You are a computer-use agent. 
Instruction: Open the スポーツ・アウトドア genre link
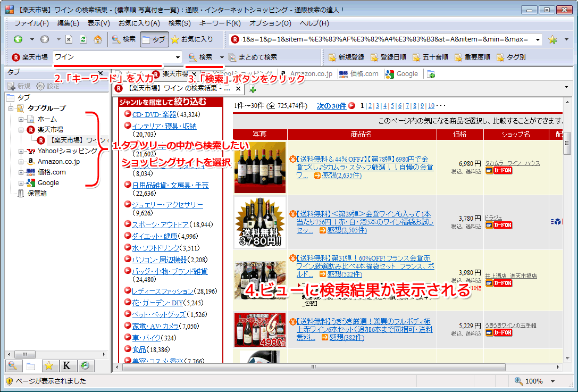pyautogui.click(x=161, y=224)
